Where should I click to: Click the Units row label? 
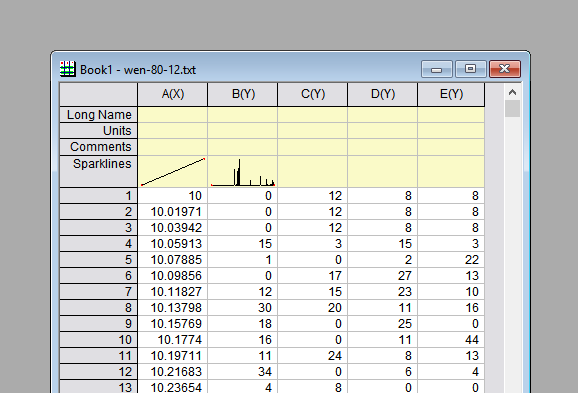tap(98, 131)
